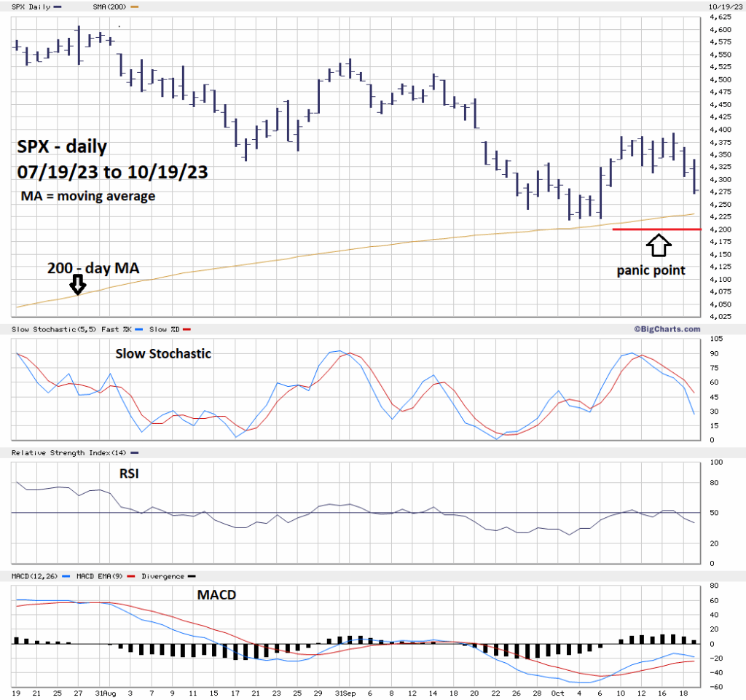
Task: Open the BigCharts.com watermark link
Action: point(661,329)
